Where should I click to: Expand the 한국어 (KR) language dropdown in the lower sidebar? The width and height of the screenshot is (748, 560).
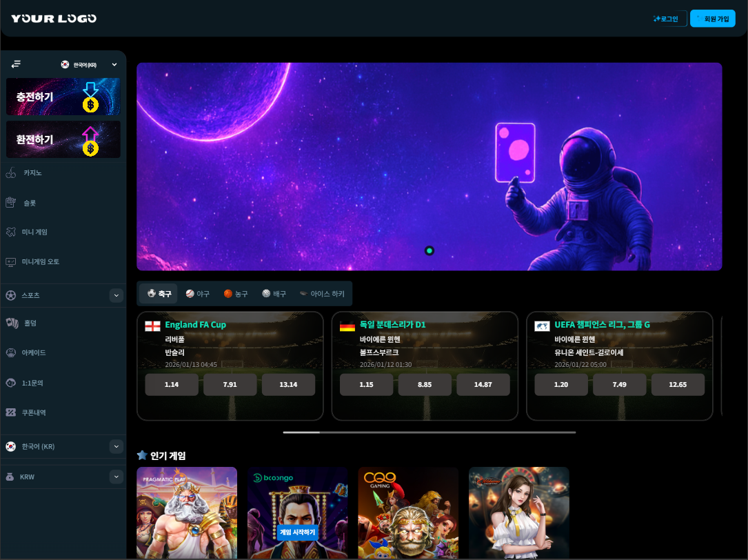click(x=116, y=446)
